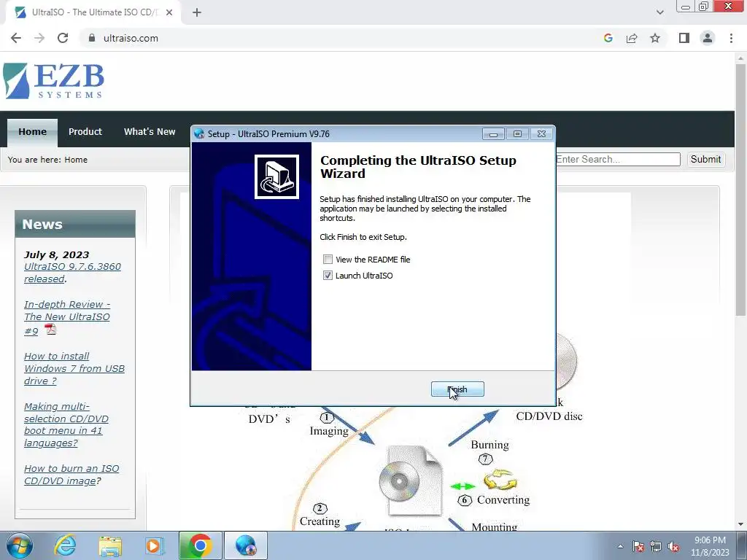Uncheck the Launch UltraISO checkbox
The width and height of the screenshot is (747, 560).
[x=328, y=275]
